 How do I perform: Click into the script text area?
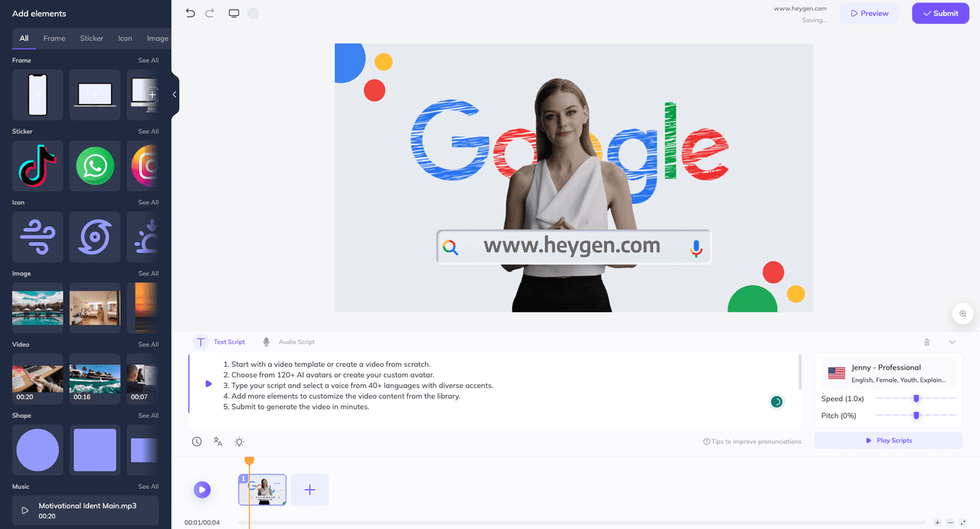click(494, 390)
